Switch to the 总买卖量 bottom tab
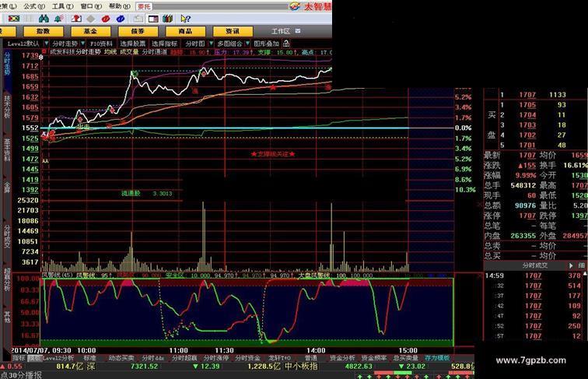 pyautogui.click(x=405, y=358)
